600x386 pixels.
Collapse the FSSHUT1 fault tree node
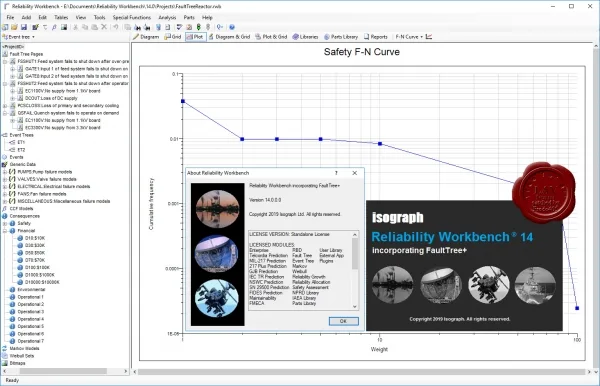click(5, 61)
